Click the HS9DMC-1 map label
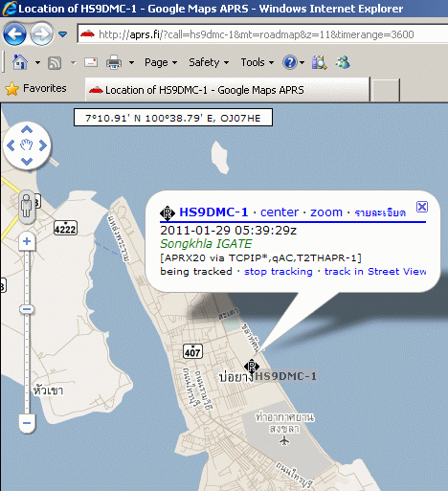Screen dimensions: 448x491 [286, 376]
